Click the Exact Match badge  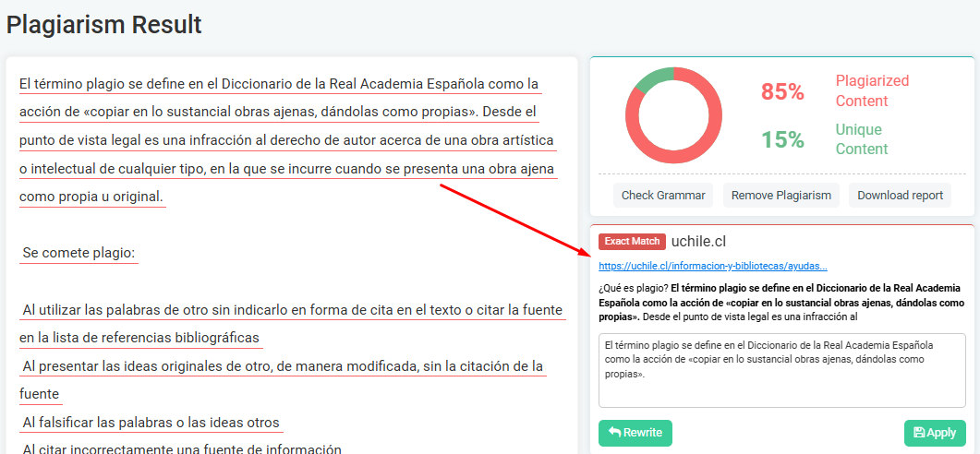coord(632,242)
